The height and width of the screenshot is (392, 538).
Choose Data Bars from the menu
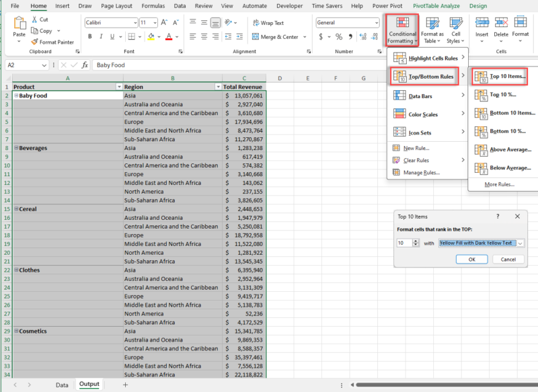pyautogui.click(x=422, y=96)
